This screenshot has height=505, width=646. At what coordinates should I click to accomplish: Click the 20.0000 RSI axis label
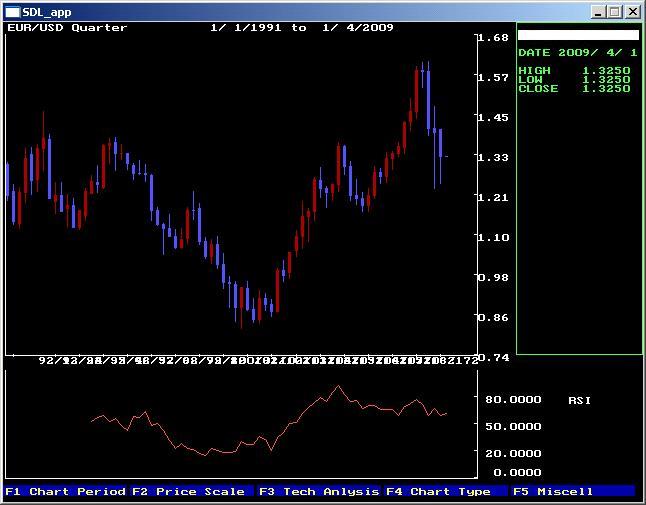click(x=513, y=454)
